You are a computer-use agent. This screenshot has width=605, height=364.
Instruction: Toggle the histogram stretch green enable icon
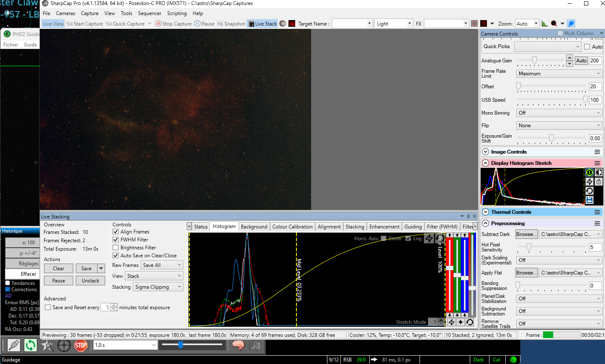coord(590,172)
